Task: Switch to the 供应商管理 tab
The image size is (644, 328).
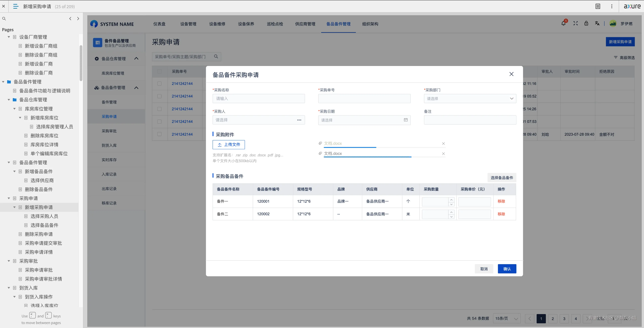Action: click(x=305, y=24)
